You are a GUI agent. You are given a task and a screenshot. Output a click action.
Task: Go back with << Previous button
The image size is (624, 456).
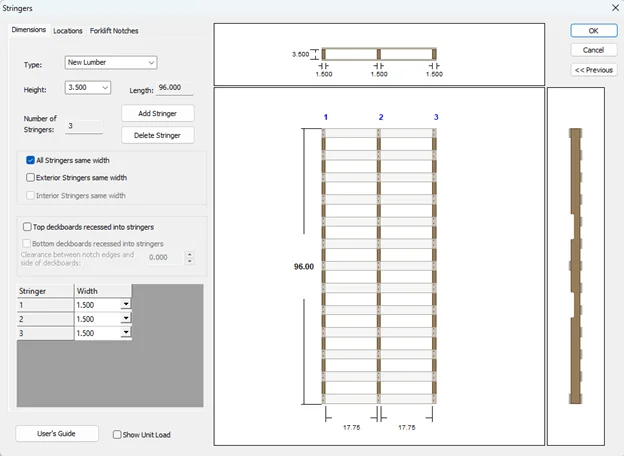click(x=594, y=70)
